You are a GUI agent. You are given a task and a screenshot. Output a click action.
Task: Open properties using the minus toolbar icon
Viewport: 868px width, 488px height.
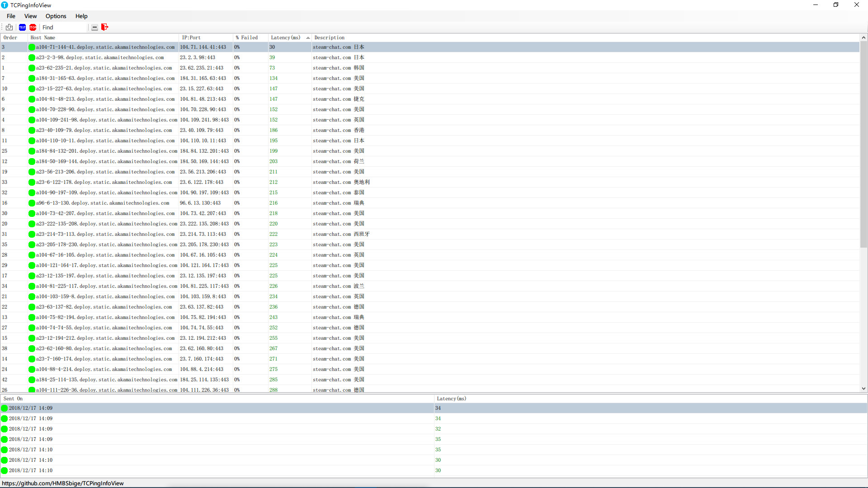click(94, 27)
